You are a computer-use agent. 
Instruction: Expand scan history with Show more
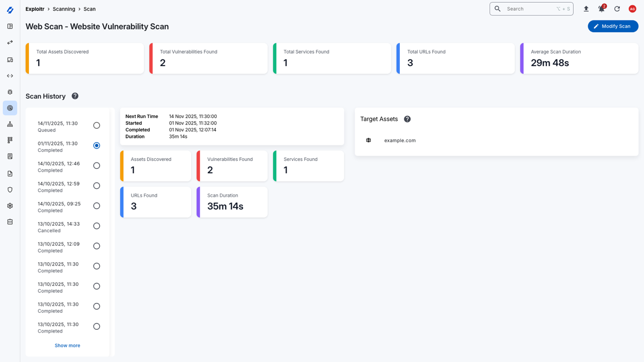67,345
